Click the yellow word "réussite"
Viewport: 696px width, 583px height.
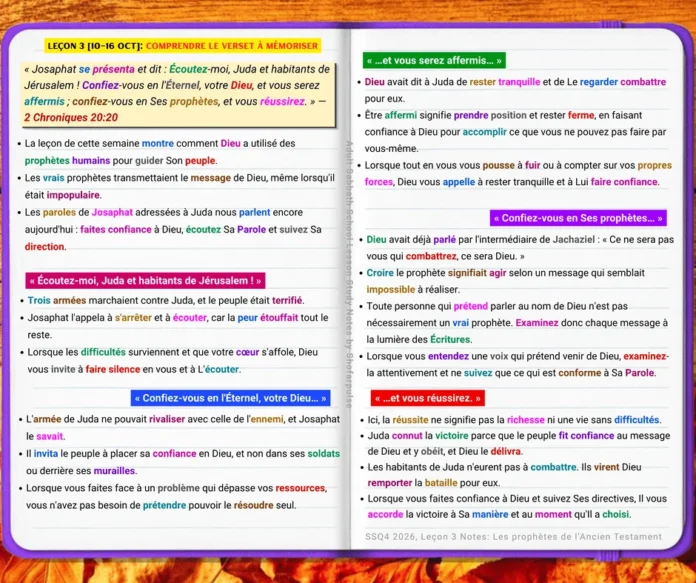pyautogui.click(x=410, y=420)
